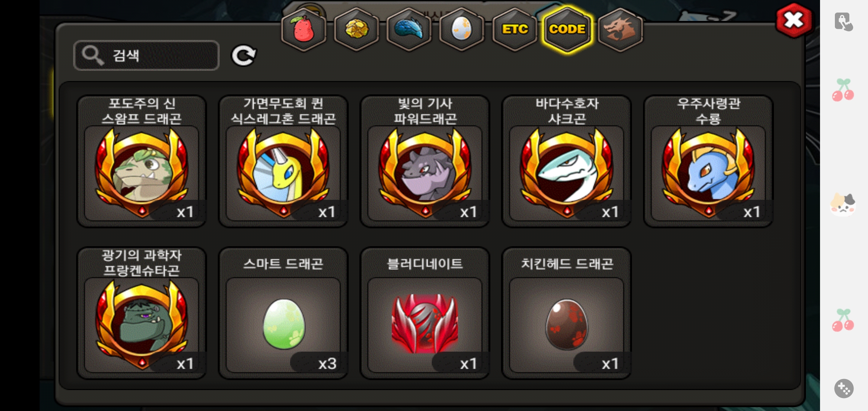This screenshot has width=868, height=411.
Task: Close the inventory with red X
Action: pos(794,21)
